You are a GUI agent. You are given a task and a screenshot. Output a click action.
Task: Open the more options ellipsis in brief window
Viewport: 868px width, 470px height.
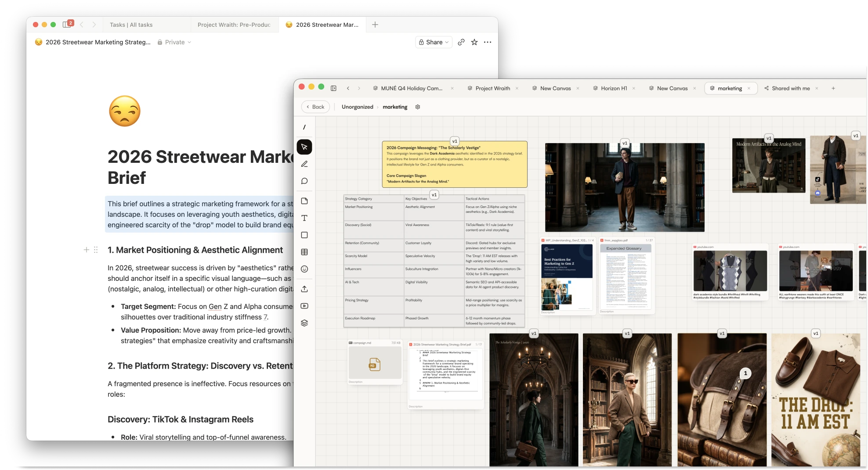click(488, 42)
